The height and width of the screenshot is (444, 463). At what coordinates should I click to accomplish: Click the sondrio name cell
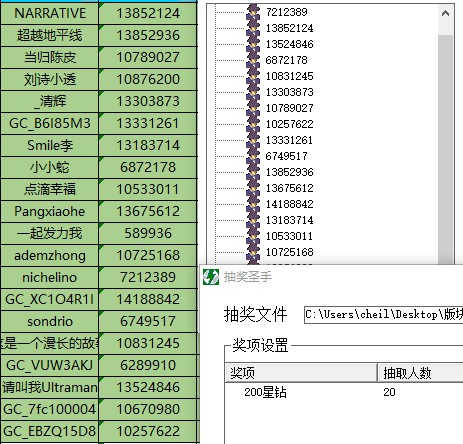pos(50,321)
